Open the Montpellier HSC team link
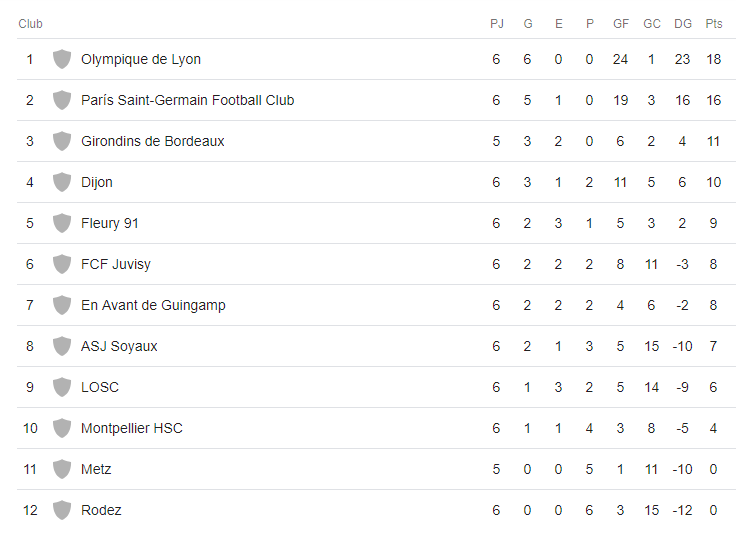 tap(131, 428)
